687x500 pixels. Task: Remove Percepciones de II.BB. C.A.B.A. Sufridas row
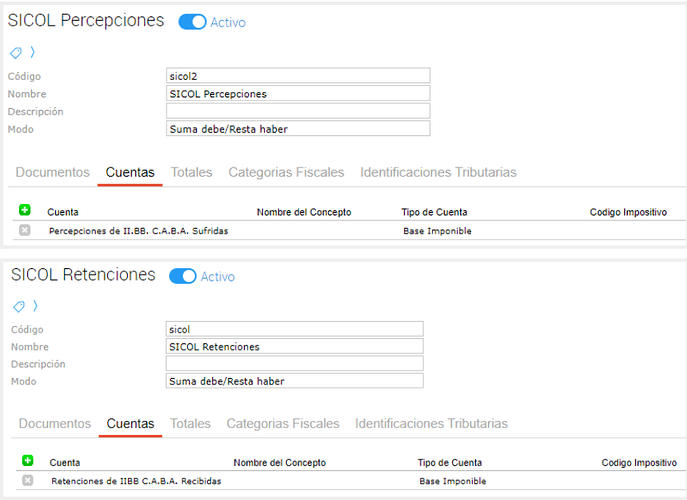coord(25,230)
